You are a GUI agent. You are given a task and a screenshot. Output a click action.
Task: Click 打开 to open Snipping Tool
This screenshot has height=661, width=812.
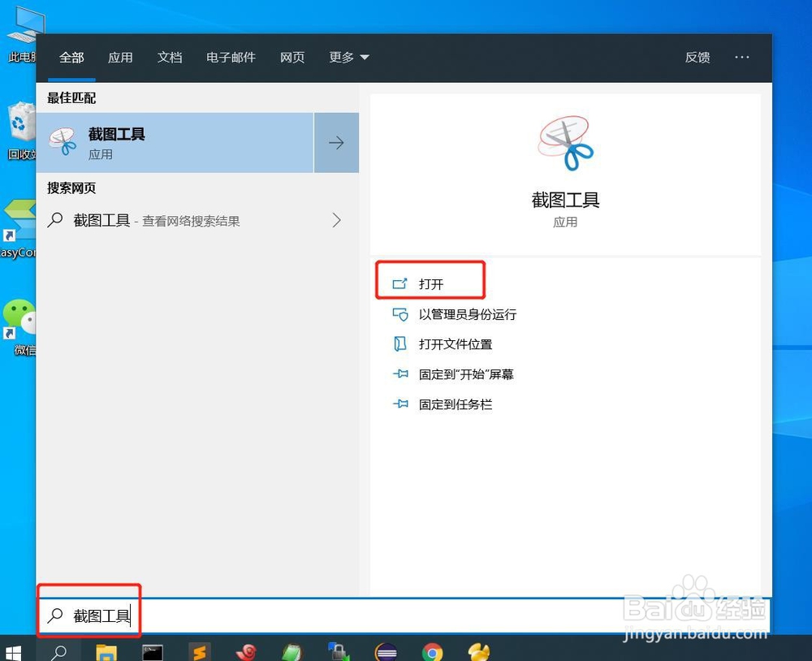pyautogui.click(x=430, y=283)
